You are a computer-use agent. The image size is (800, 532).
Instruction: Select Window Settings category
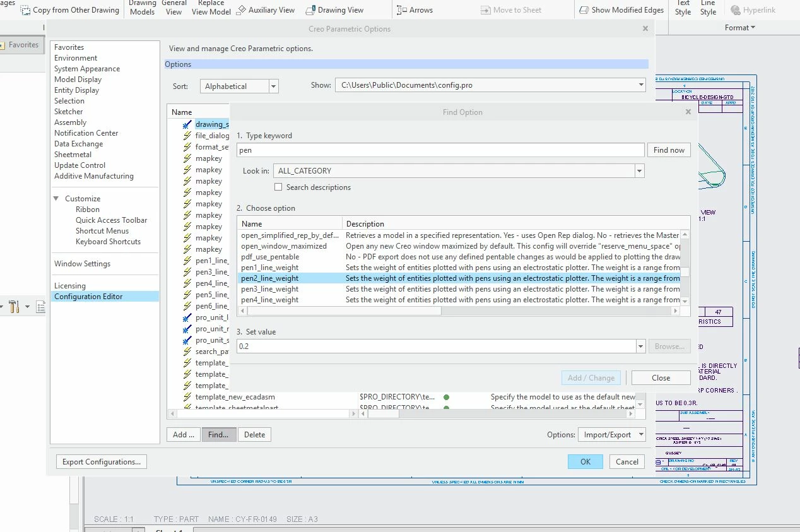(x=82, y=264)
